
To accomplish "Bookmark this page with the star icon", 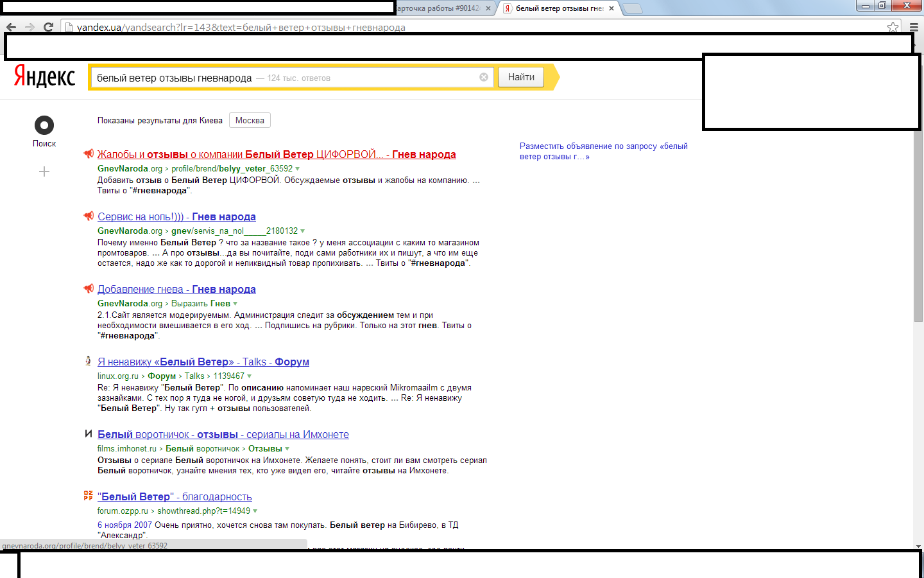I will click(893, 27).
